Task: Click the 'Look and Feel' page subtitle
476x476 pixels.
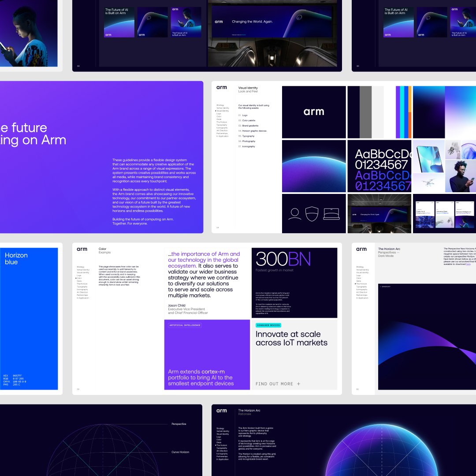Action: pos(248,91)
